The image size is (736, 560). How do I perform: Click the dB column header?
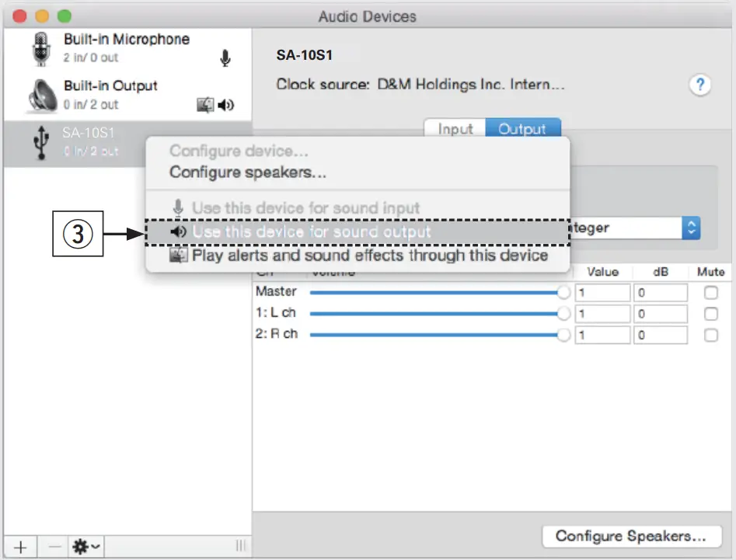(661, 272)
